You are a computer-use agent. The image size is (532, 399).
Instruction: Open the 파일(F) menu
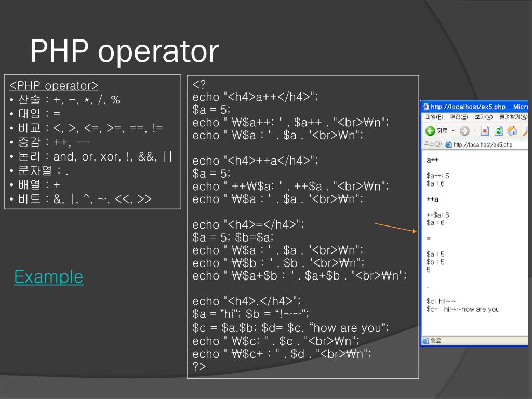pos(434,117)
